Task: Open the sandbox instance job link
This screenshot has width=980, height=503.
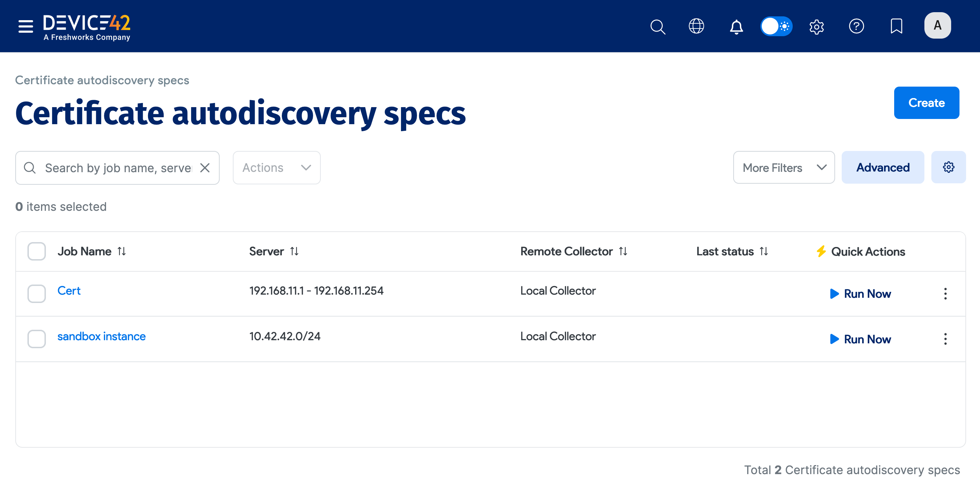Action: [101, 336]
